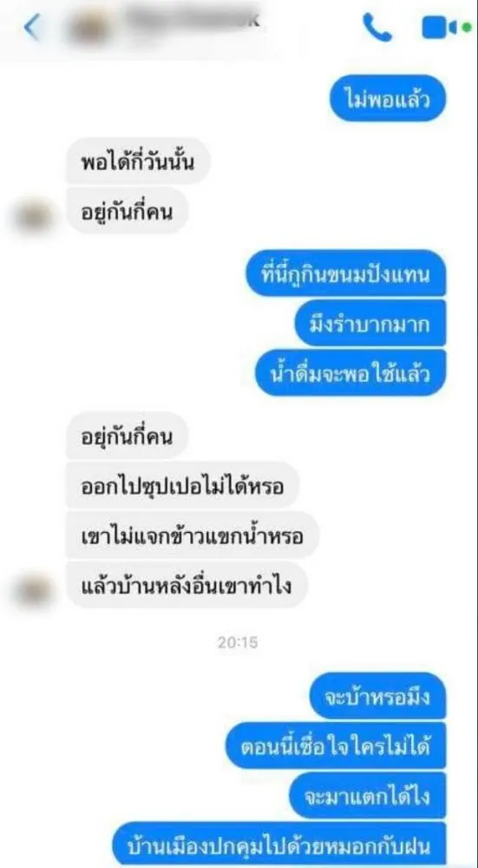The height and width of the screenshot is (868, 478).
Task: Open the blurred contact profile picture in header
Action: click(x=89, y=27)
